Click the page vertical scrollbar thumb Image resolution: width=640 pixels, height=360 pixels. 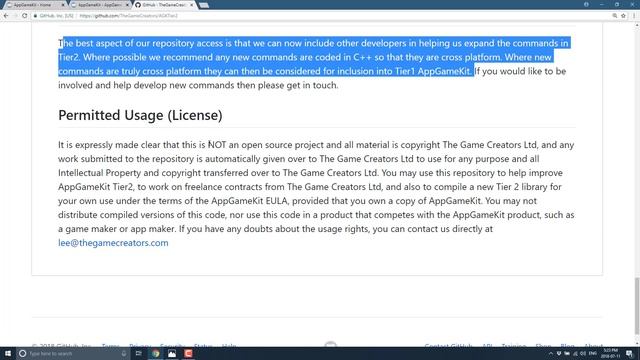coord(637,305)
